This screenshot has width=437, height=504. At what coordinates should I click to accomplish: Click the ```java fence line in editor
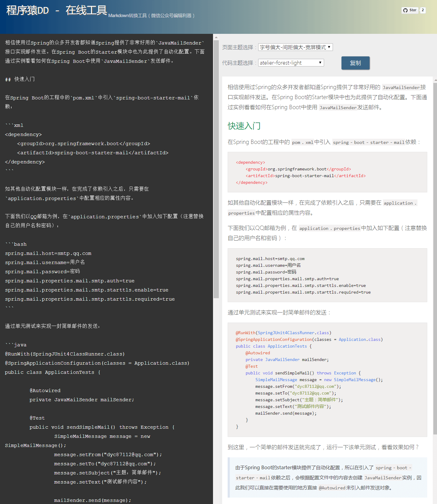16,345
